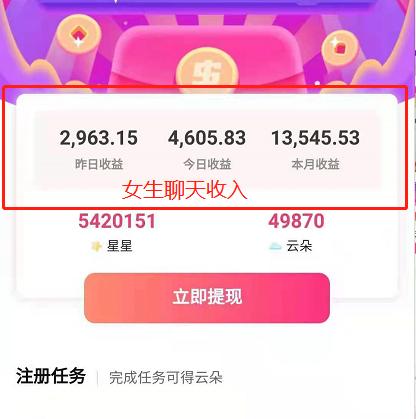This screenshot has width=416, height=419.
Task: Tap the 立即提现 withdraw button
Action: click(x=207, y=298)
